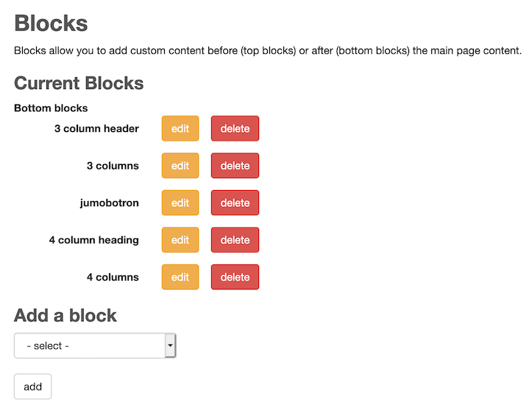Screen dimensions: 532x411
Task: Delete the jumobotron block
Action: coord(235,203)
